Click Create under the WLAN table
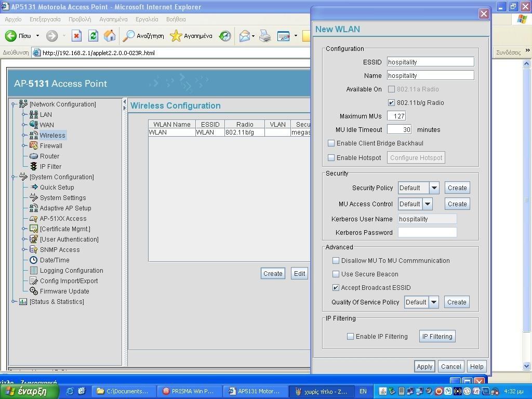Image resolution: width=532 pixels, height=399 pixels. coord(273,273)
